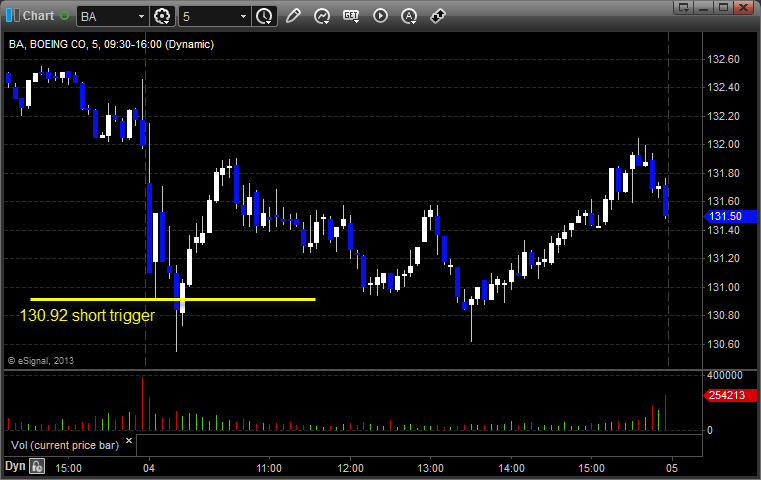Image resolution: width=761 pixels, height=480 pixels.
Task: Maximize the chart window
Action: (723, 8)
